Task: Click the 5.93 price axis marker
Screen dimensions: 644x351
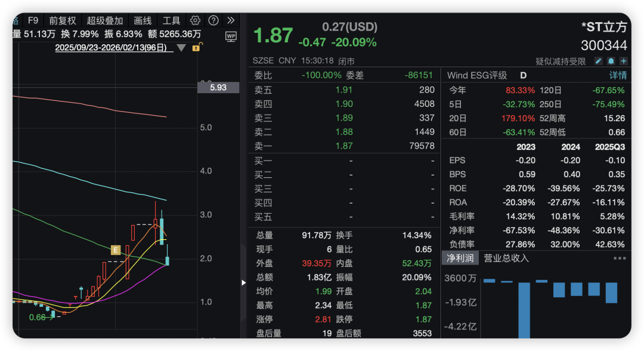Action: click(218, 88)
